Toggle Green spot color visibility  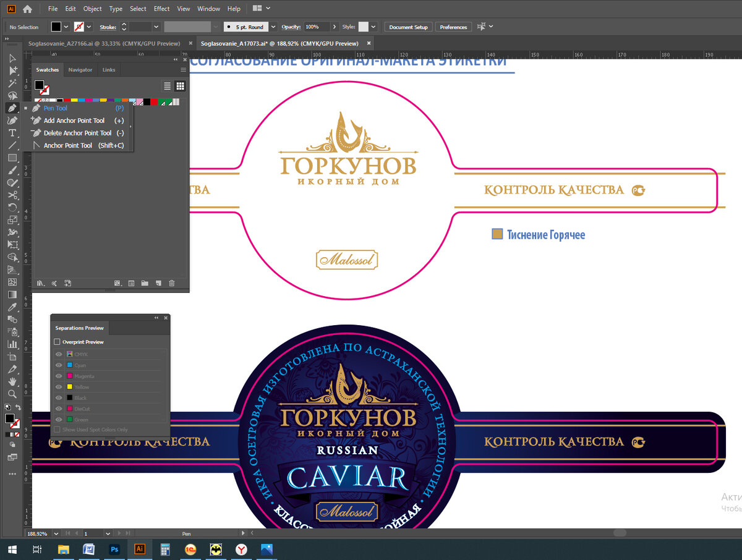tap(59, 420)
